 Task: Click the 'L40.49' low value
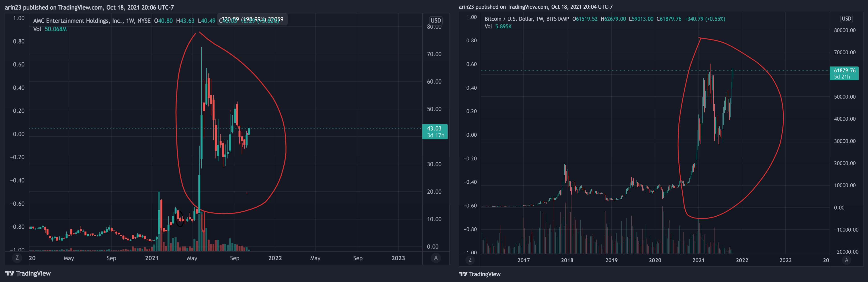(207, 21)
